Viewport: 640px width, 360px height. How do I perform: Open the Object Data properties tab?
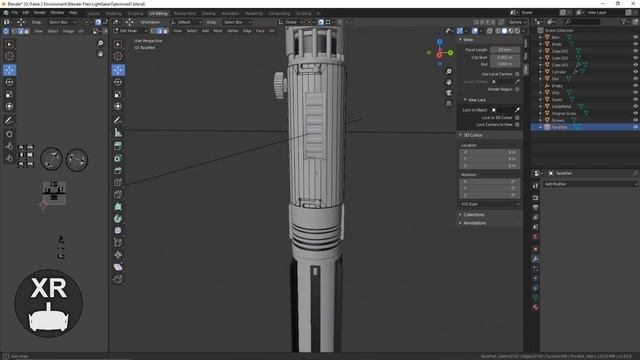click(x=536, y=298)
